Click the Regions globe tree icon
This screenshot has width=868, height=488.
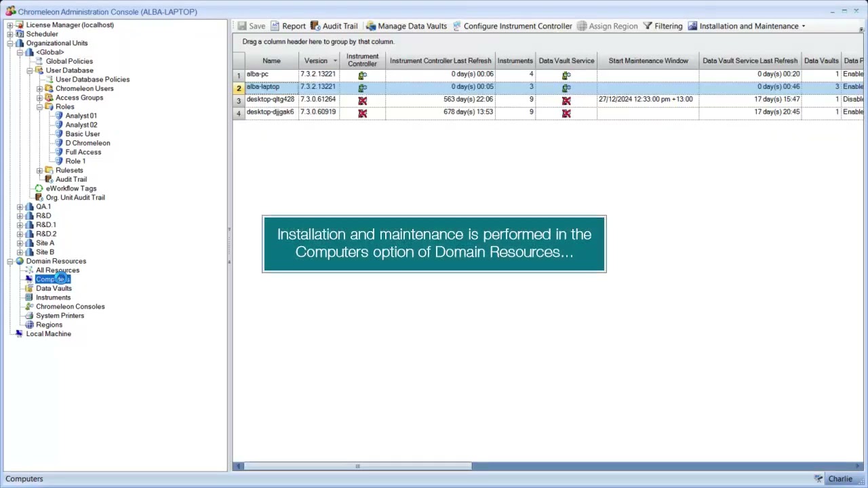click(29, 325)
